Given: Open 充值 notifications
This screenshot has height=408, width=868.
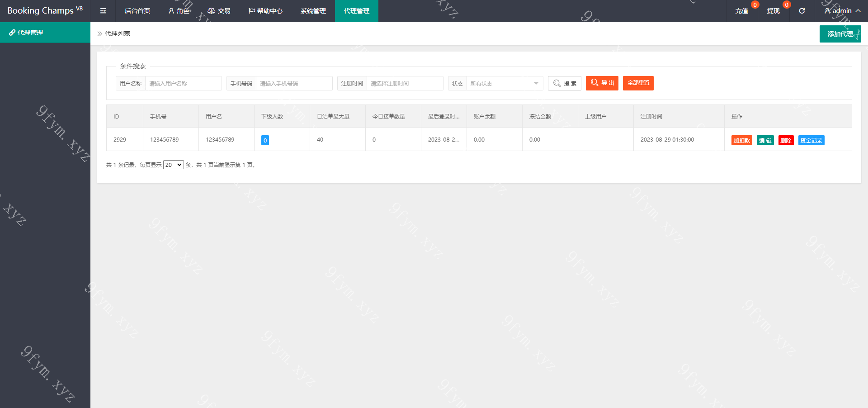Looking at the screenshot, I should tap(742, 11).
